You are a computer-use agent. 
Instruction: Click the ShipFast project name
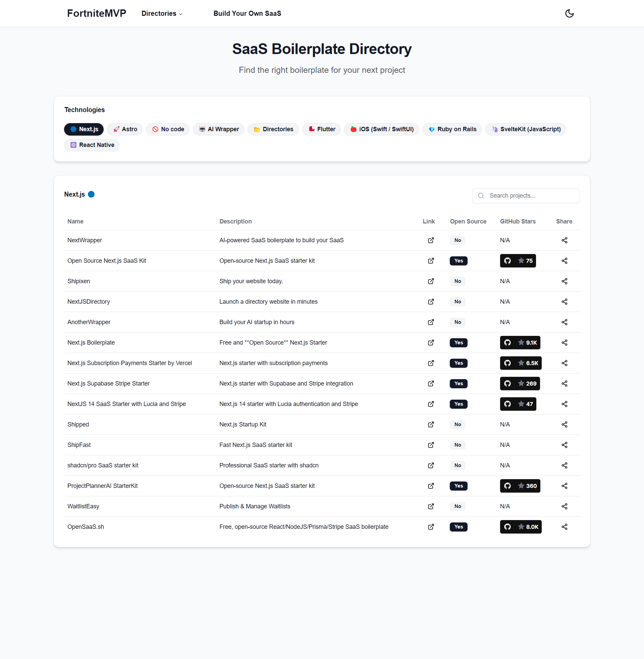coord(79,445)
